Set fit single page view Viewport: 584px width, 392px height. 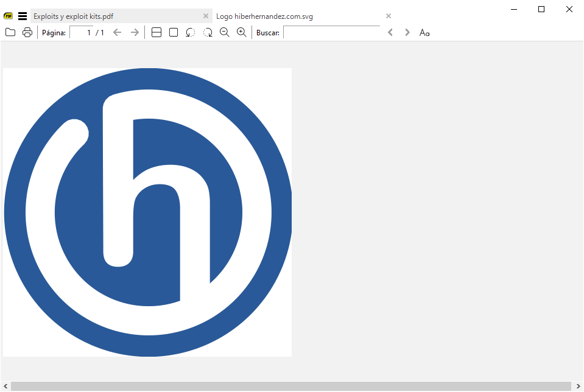pyautogui.click(x=174, y=32)
